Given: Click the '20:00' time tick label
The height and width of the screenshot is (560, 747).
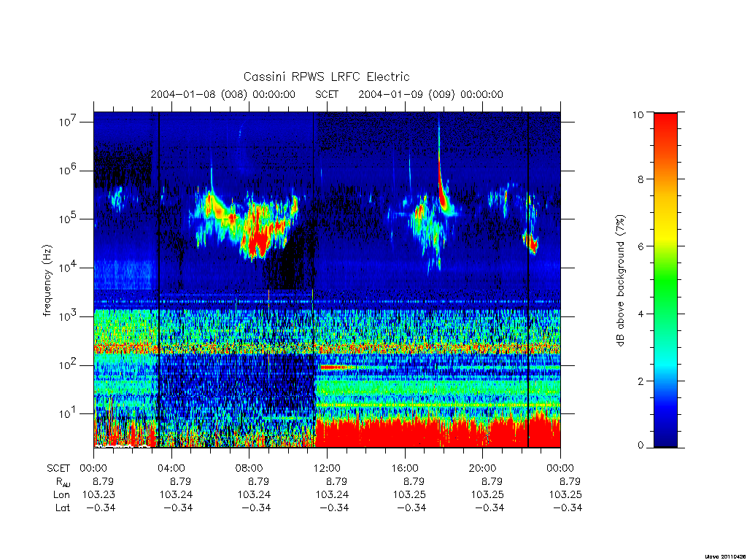Looking at the screenshot, I should click(482, 468).
